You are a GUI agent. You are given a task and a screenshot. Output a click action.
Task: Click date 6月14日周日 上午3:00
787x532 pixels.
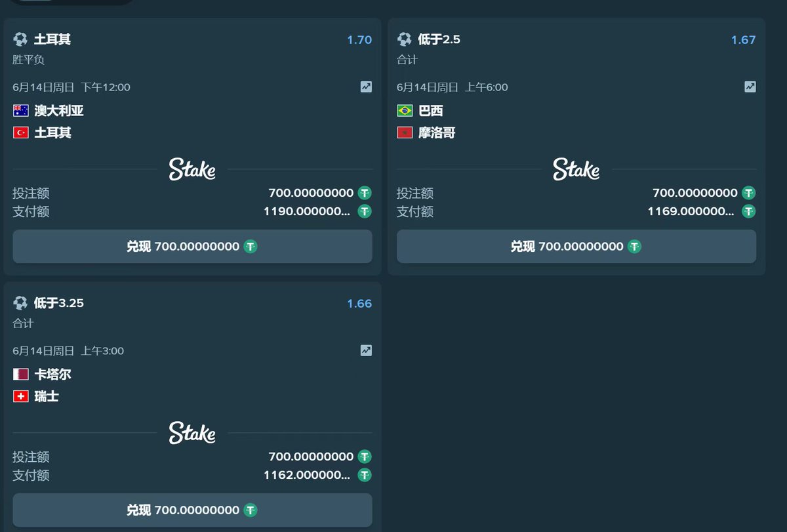68,351
